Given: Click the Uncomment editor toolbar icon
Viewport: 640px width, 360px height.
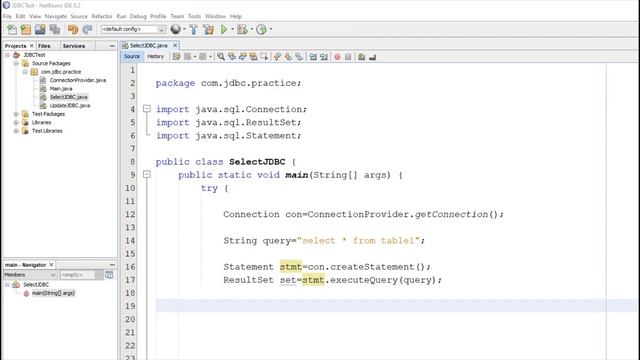Looking at the screenshot, I should (372, 57).
